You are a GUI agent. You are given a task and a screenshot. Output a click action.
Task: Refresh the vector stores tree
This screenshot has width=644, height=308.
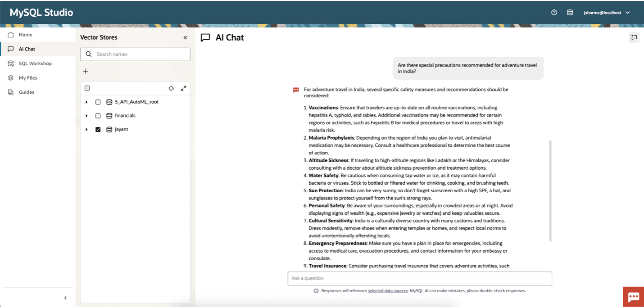[x=171, y=88]
